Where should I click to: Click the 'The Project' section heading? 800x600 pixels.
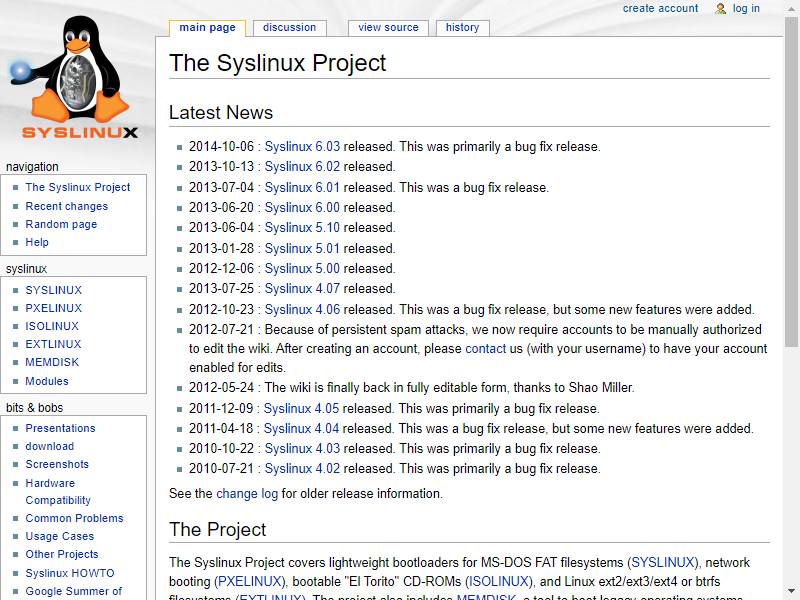(x=218, y=530)
